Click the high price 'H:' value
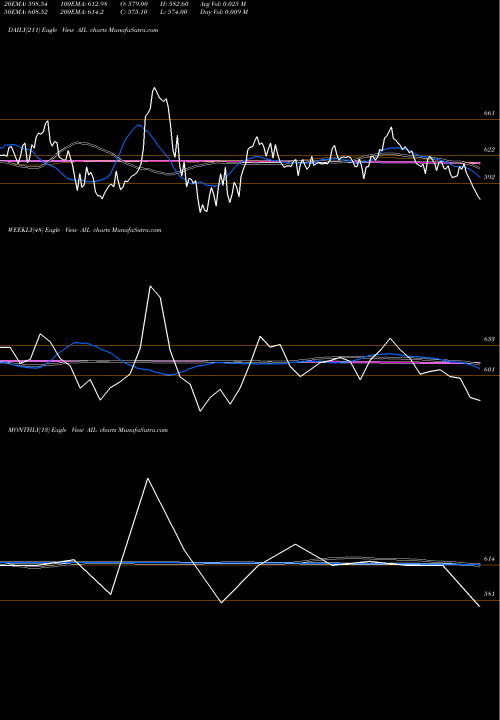 174,4
